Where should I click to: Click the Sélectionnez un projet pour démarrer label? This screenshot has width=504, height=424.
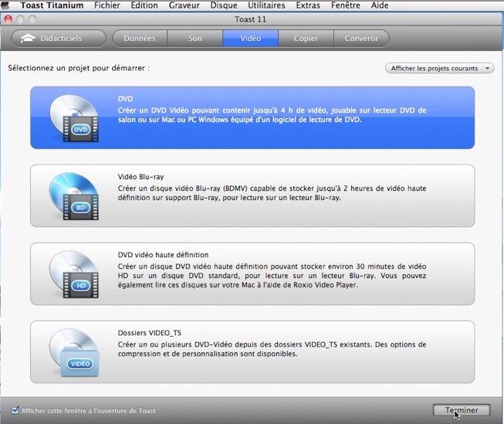(x=79, y=68)
